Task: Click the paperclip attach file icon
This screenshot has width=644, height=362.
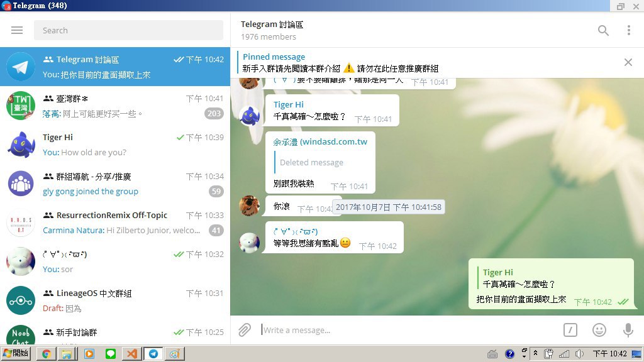Action: (x=245, y=330)
